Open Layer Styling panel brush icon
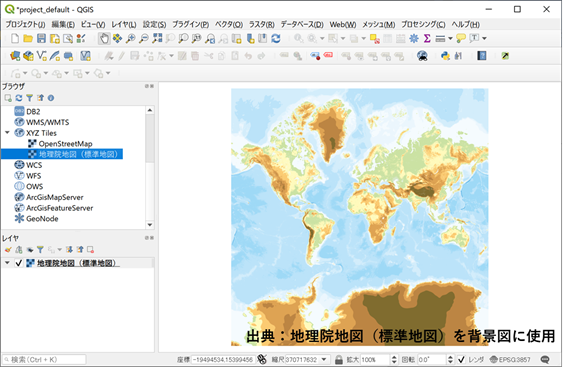The width and height of the screenshot is (565, 367). pyautogui.click(x=8, y=250)
